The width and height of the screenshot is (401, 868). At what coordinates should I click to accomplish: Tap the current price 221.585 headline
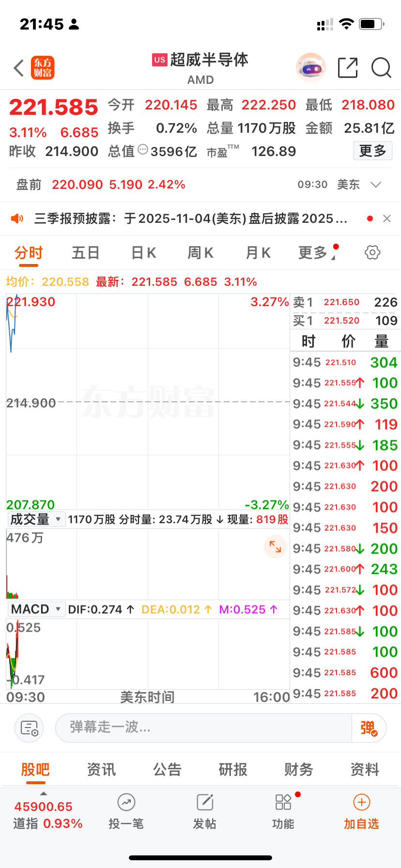53,107
